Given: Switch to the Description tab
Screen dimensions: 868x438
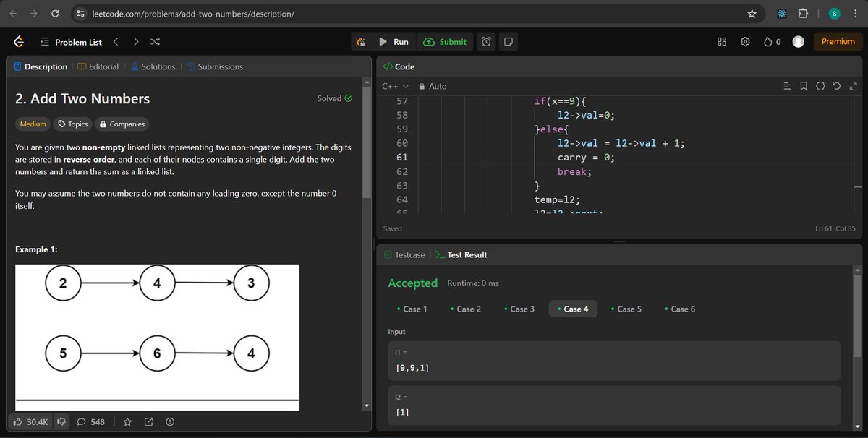Looking at the screenshot, I should tap(41, 66).
